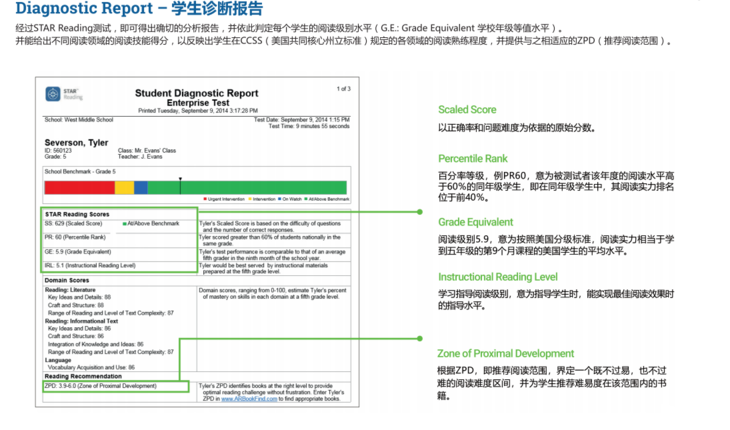This screenshot has height=430, width=730.
Task: Click 'Integration of Knowledge and Ideas: 86'
Action: [95, 344]
